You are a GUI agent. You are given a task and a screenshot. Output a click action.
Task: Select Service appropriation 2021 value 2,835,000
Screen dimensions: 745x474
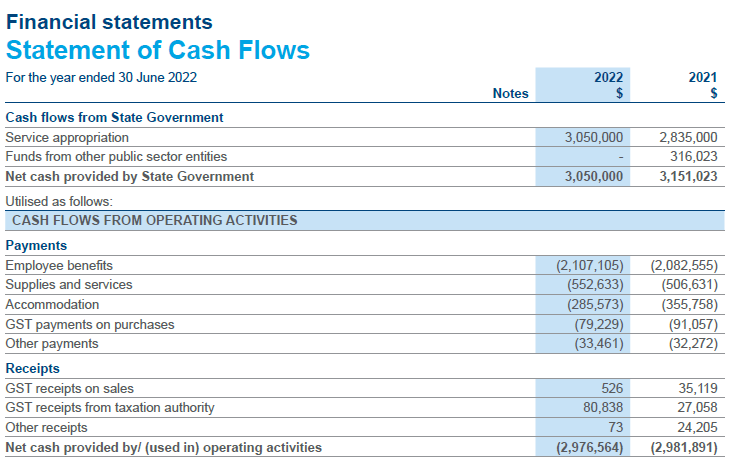(688, 137)
